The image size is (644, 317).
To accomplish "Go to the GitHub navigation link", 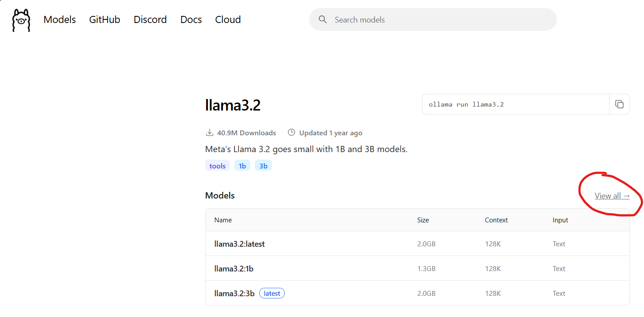I will click(x=105, y=19).
